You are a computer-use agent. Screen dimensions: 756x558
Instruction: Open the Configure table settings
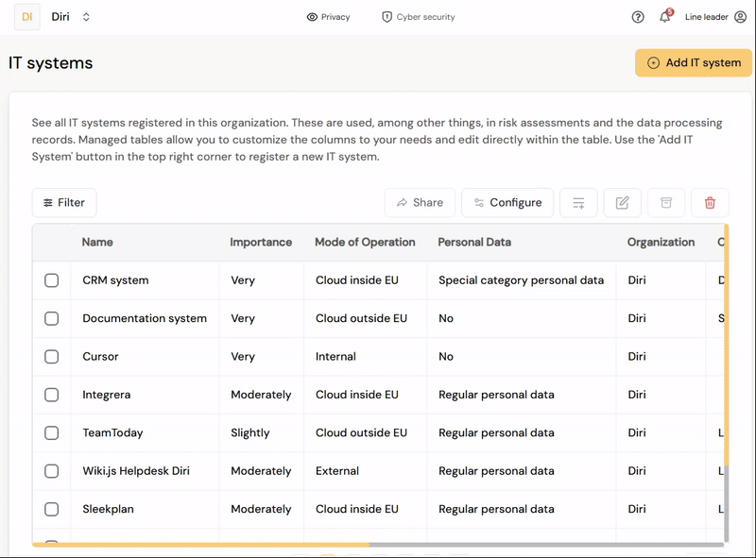[x=507, y=202]
